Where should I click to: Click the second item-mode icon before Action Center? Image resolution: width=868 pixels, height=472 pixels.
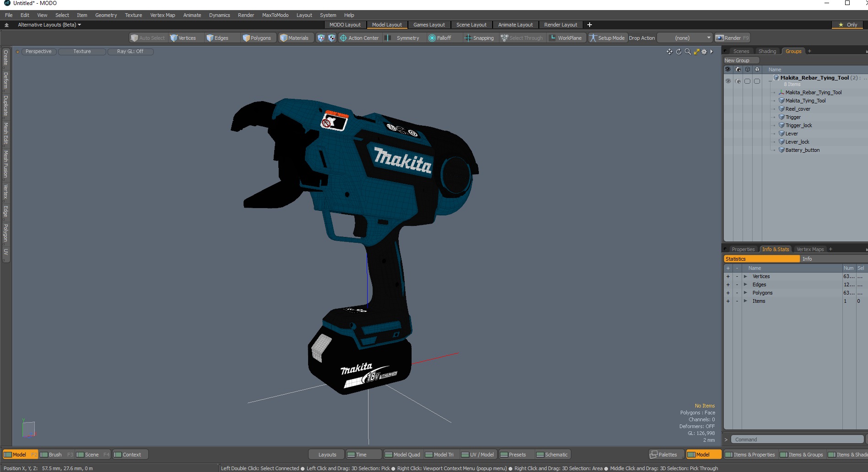tap(331, 38)
